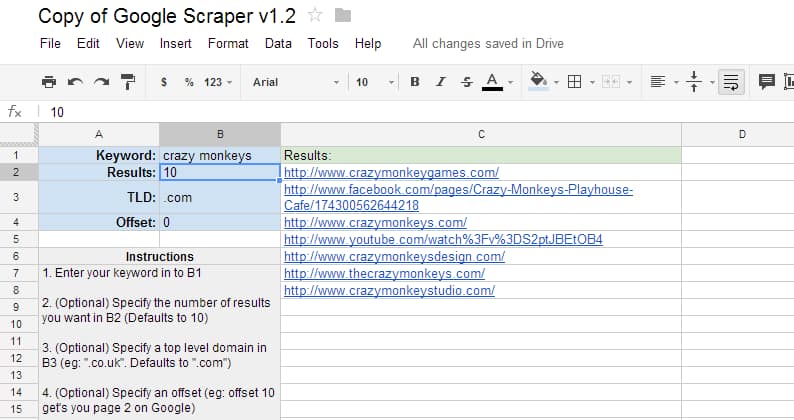Select the paint format tool
The height and width of the screenshot is (420, 794).
[x=127, y=82]
